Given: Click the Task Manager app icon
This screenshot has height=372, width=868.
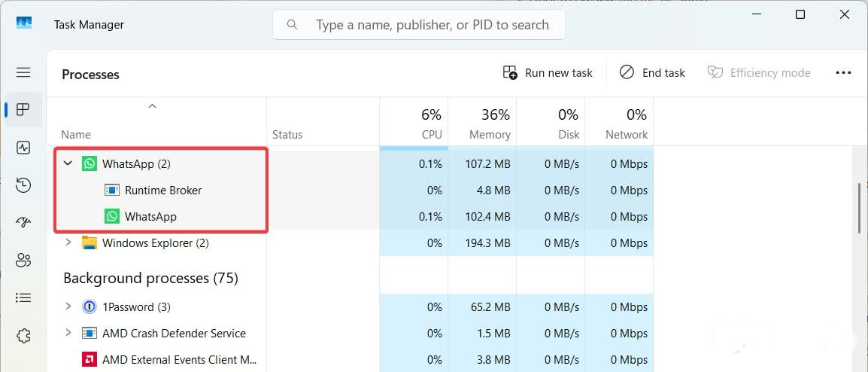Looking at the screenshot, I should click(24, 23).
